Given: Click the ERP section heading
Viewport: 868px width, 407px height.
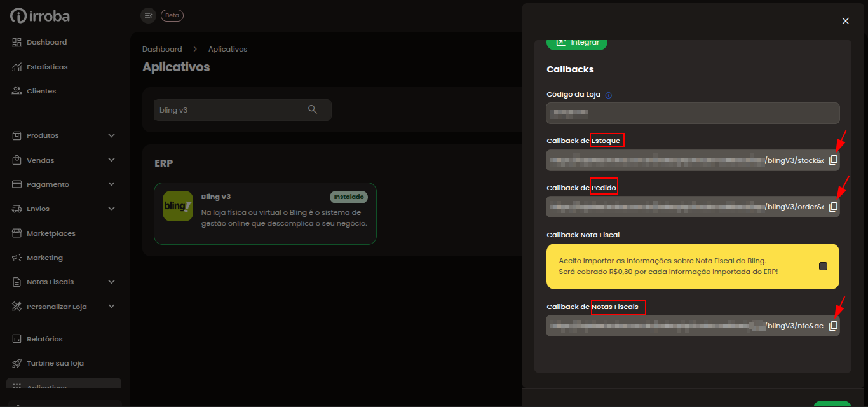Looking at the screenshot, I should pos(164,163).
